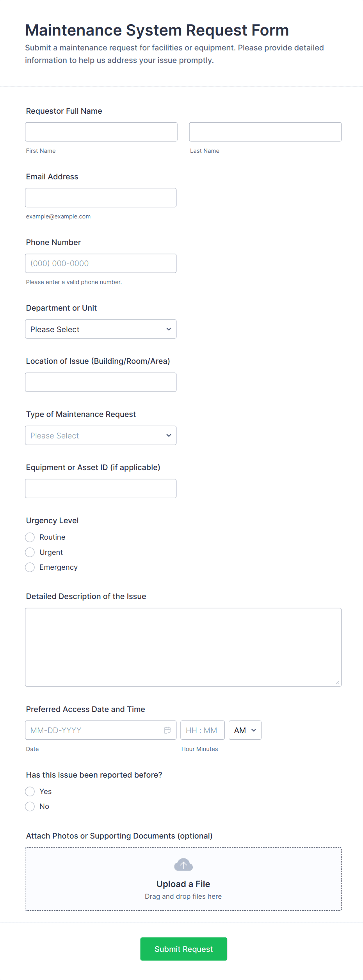Expand the Type of Maintenance Request dropdown
Viewport: 363px width, 980px height.
click(101, 435)
